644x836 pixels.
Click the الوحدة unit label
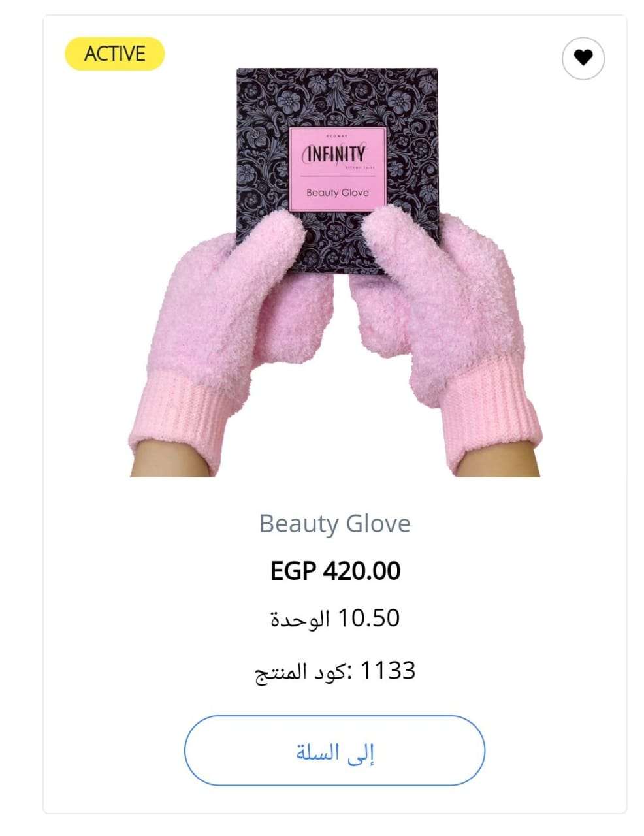(x=300, y=619)
